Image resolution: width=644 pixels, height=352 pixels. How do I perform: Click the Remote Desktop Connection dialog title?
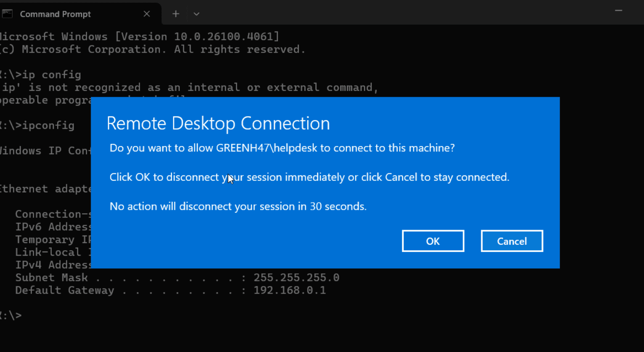click(218, 123)
